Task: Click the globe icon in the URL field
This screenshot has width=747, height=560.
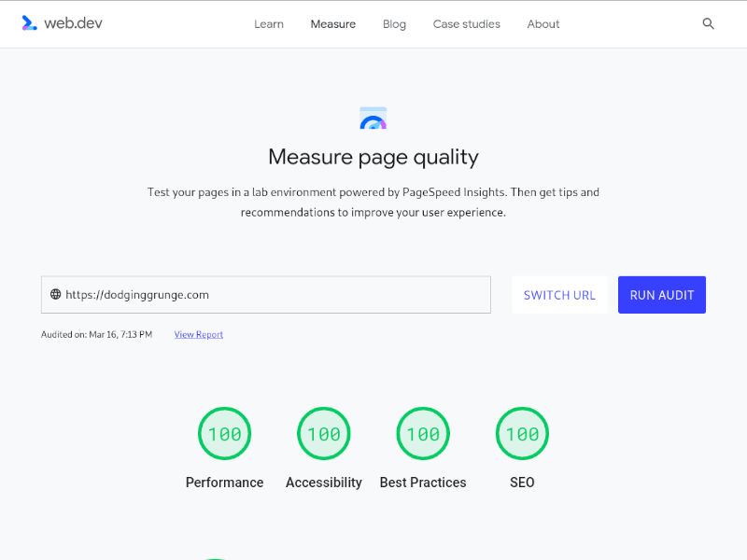Action: (x=54, y=294)
